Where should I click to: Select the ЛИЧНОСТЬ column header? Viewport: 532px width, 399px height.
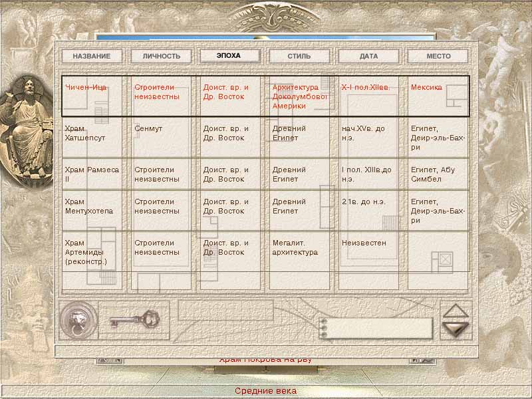[161, 57]
